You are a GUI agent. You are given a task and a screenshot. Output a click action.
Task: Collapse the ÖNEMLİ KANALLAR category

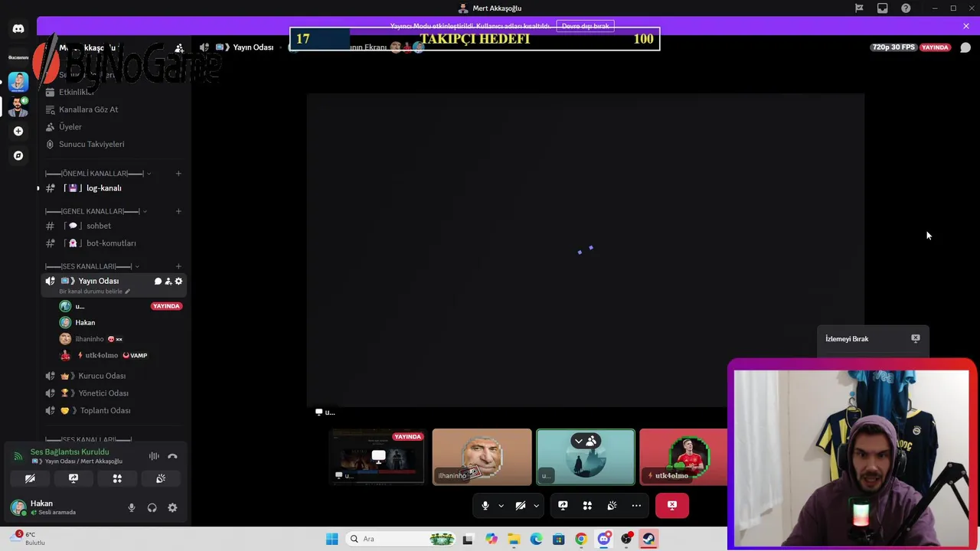tap(98, 174)
